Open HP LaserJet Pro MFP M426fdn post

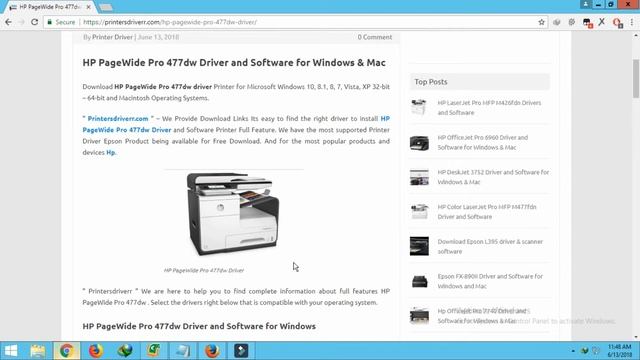point(489,108)
